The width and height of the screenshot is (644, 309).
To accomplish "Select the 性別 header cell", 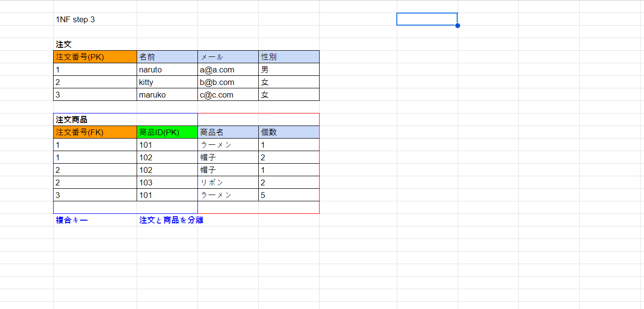I will [x=289, y=57].
